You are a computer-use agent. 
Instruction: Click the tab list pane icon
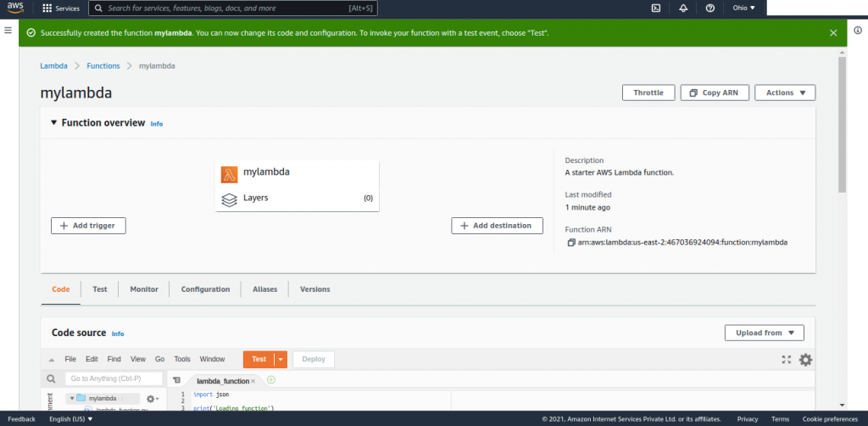coord(176,380)
